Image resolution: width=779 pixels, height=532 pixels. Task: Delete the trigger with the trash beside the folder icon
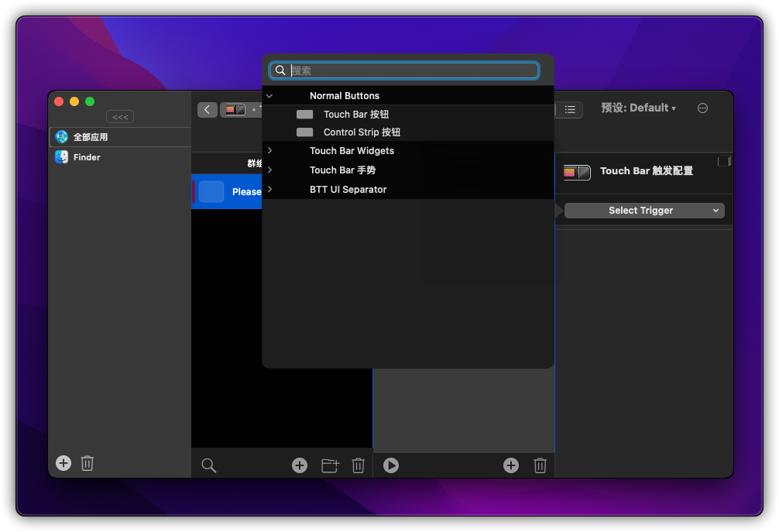point(359,465)
